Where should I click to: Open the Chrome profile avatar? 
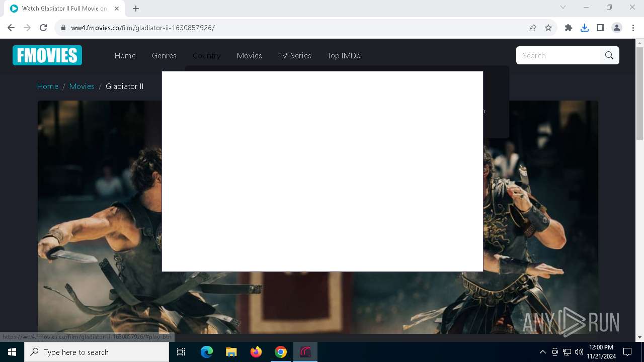click(x=617, y=28)
